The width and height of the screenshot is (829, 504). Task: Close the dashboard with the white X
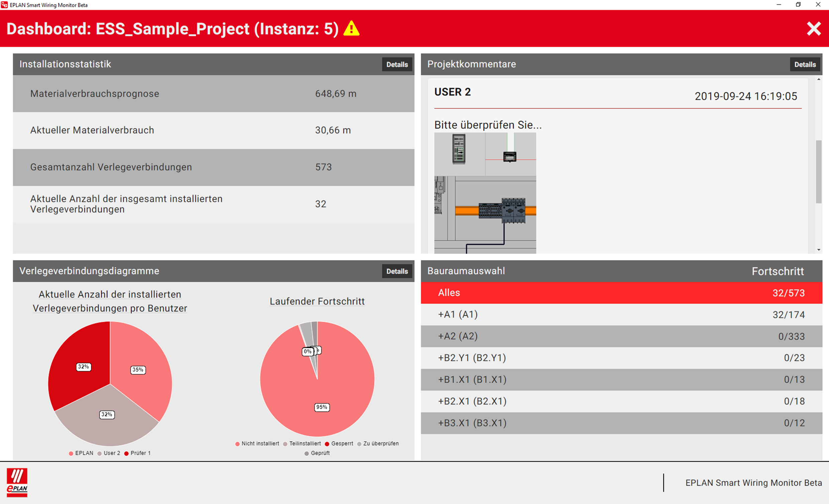click(814, 29)
